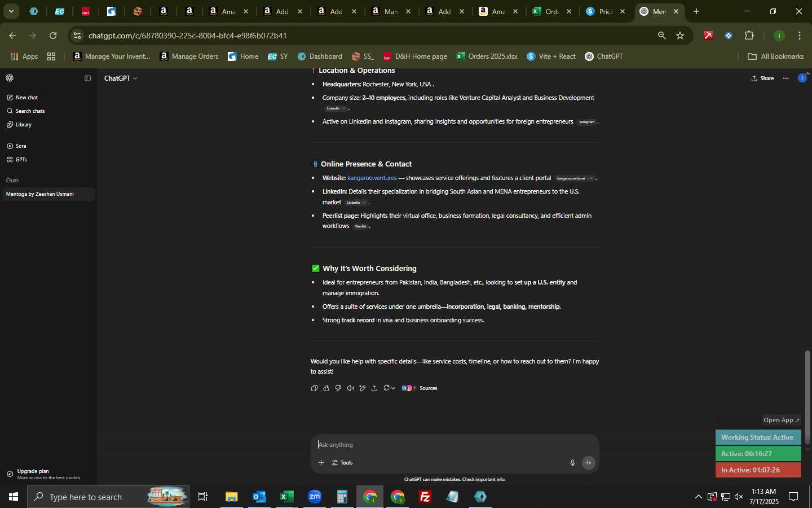Open ChatGPT model selector dropdown
Viewport: 812px width, 508px height.
(x=121, y=78)
